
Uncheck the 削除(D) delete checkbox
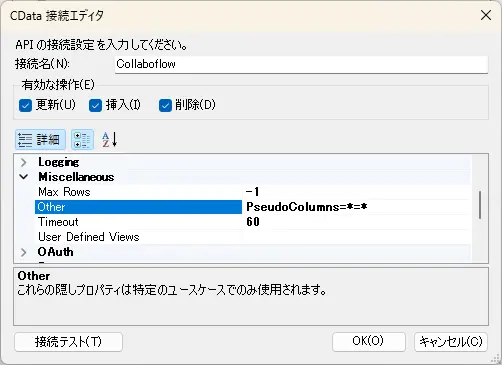[165, 105]
